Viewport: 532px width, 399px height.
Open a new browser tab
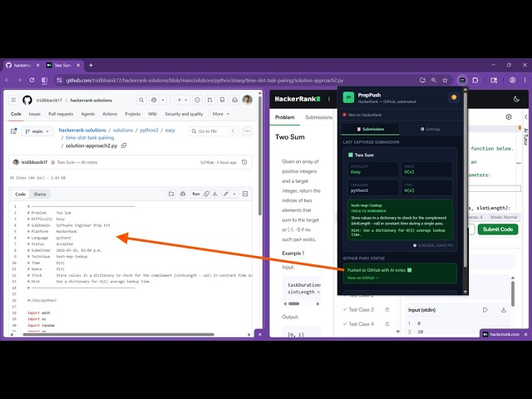pos(91,65)
